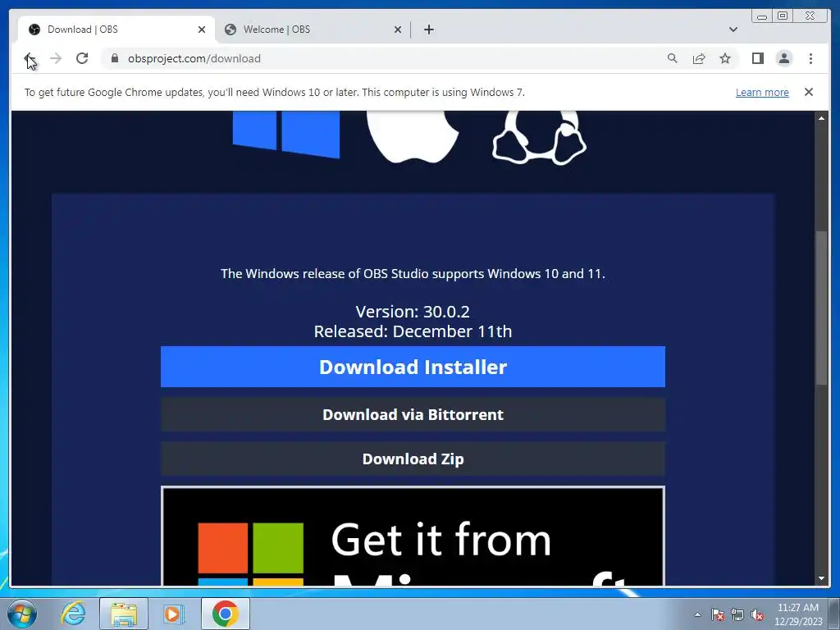Reload the OBS download page
Screen dimensions: 840x630
(x=82, y=58)
